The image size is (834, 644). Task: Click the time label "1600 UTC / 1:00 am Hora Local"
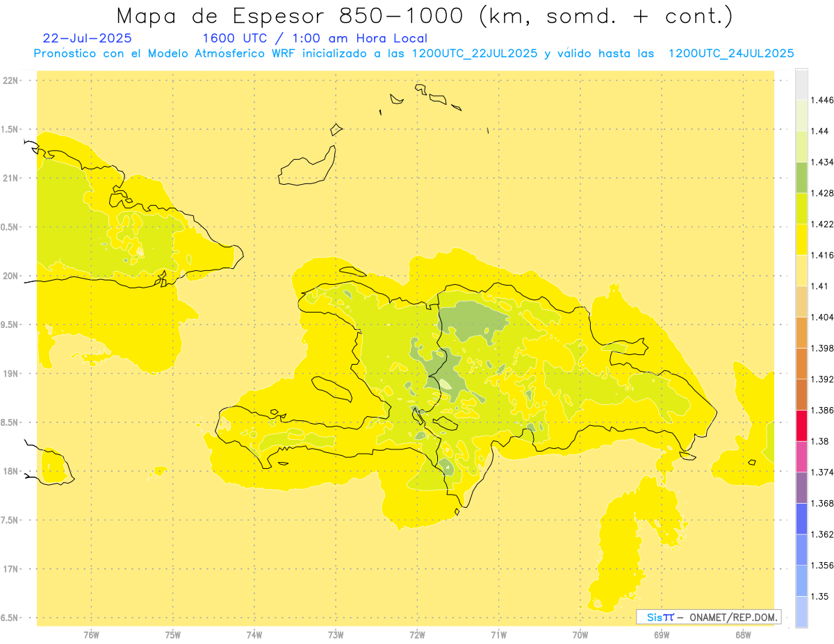pyautogui.click(x=315, y=38)
